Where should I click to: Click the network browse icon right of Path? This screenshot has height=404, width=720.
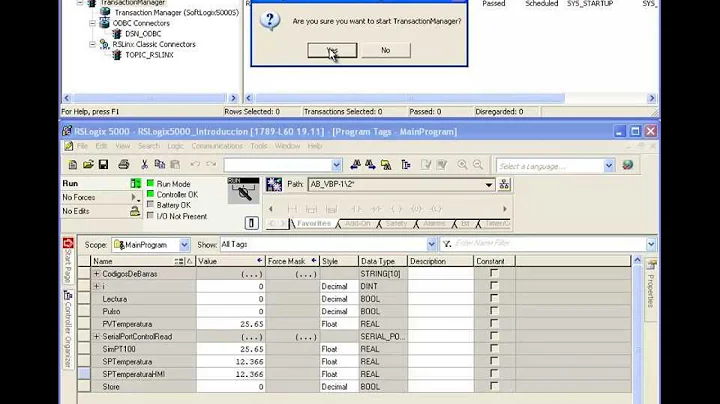[504, 184]
